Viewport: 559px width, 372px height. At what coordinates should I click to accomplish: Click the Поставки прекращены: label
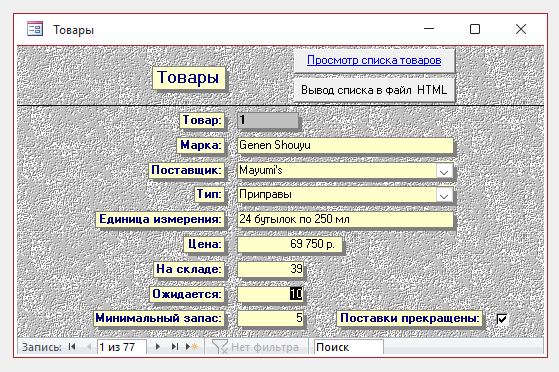(410, 318)
